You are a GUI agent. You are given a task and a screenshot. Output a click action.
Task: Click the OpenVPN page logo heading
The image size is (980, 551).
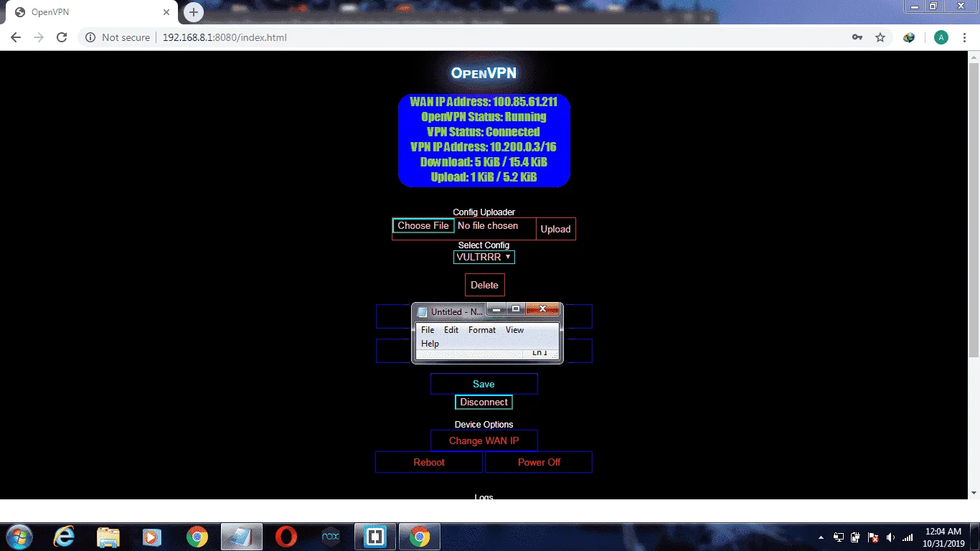pyautogui.click(x=484, y=73)
